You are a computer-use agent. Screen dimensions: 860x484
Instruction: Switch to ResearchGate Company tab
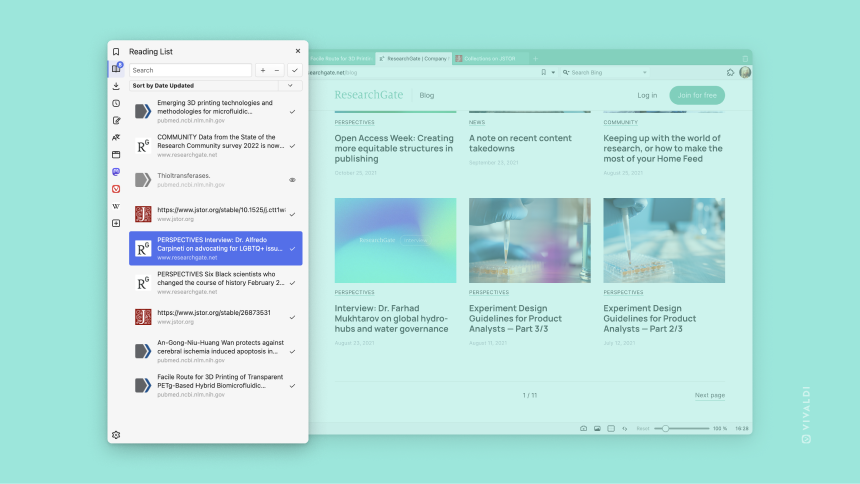414,59
